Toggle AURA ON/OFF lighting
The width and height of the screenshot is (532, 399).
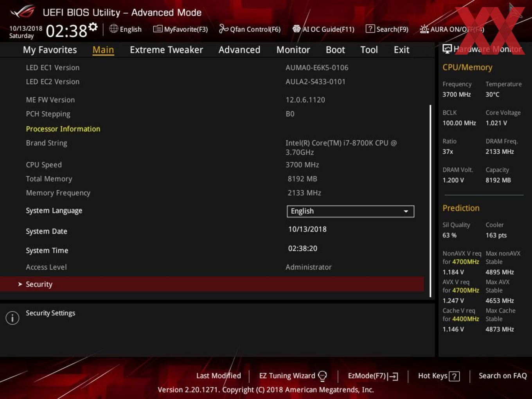tap(452, 29)
